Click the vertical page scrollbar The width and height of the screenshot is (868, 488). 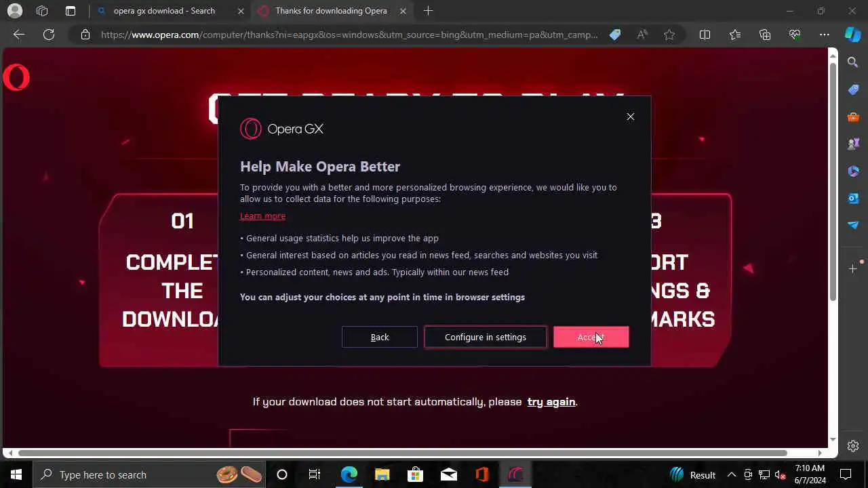pos(833,183)
